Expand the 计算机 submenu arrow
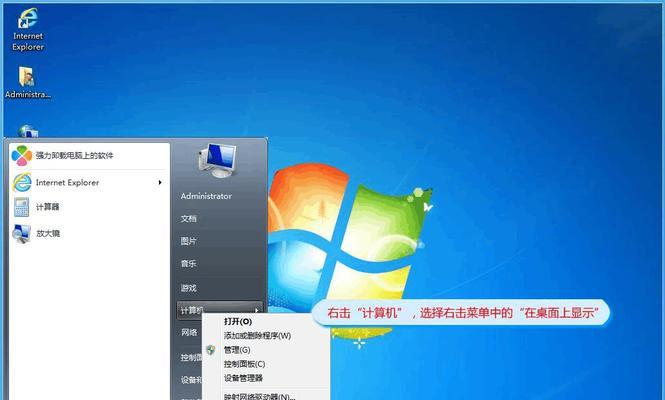 [257, 310]
